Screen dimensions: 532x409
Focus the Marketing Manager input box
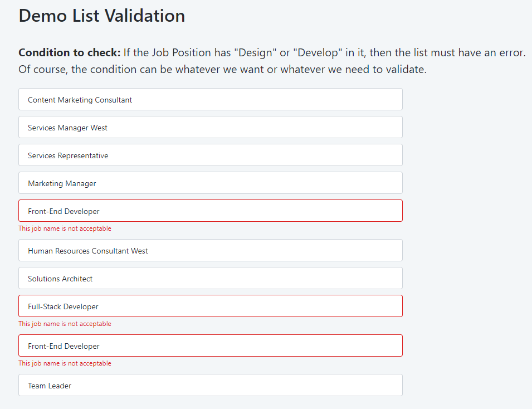pos(211,183)
